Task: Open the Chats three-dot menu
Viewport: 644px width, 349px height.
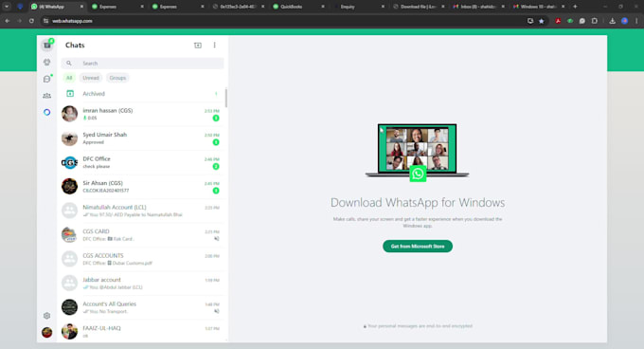Action: click(214, 46)
